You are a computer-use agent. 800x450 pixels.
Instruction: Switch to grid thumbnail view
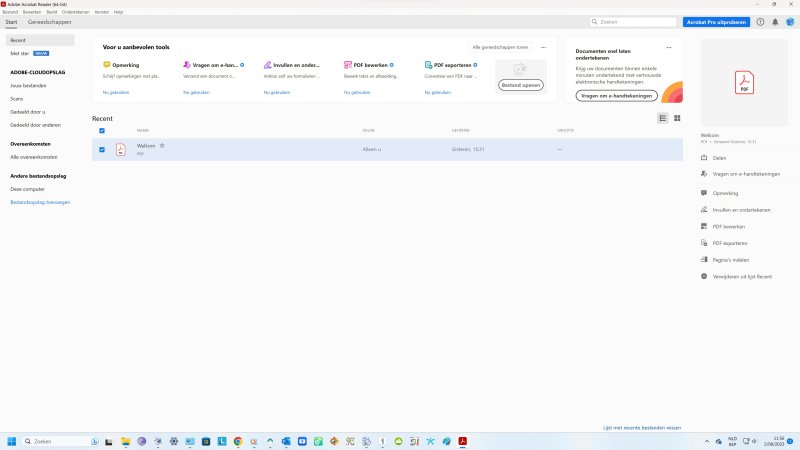click(x=677, y=118)
